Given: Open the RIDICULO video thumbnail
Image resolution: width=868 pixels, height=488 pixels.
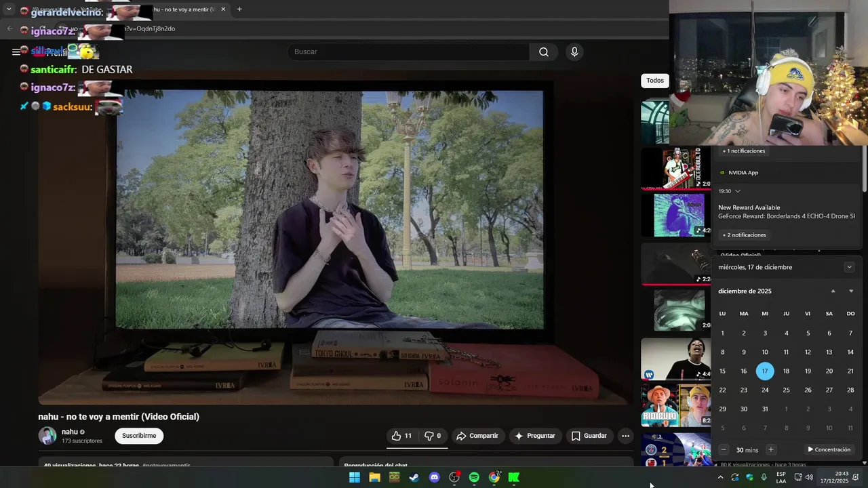Looking at the screenshot, I should click(x=676, y=405).
